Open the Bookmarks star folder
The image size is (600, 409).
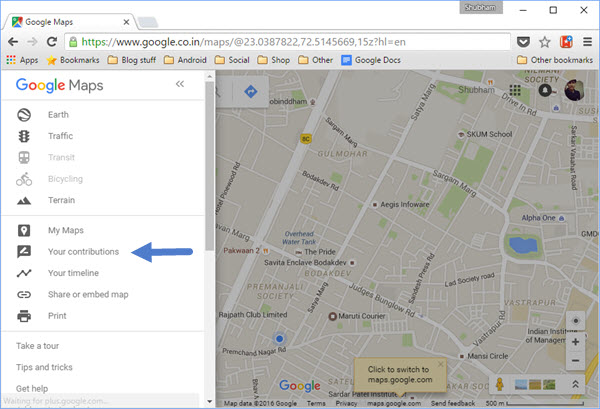73,60
